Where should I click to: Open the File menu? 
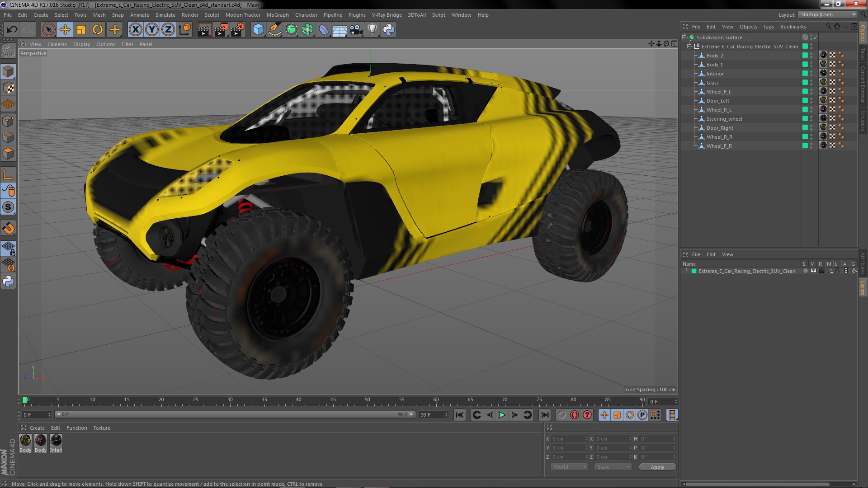pyautogui.click(x=8, y=15)
